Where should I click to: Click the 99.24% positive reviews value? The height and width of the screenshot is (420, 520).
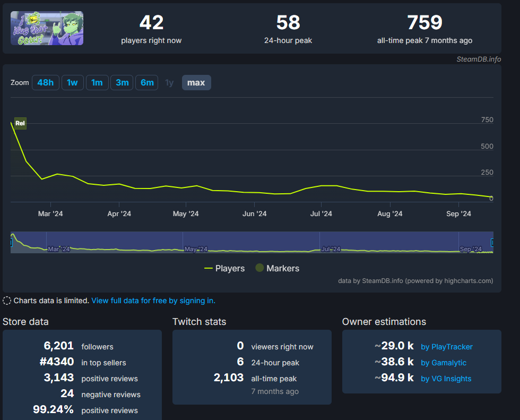tap(53, 409)
